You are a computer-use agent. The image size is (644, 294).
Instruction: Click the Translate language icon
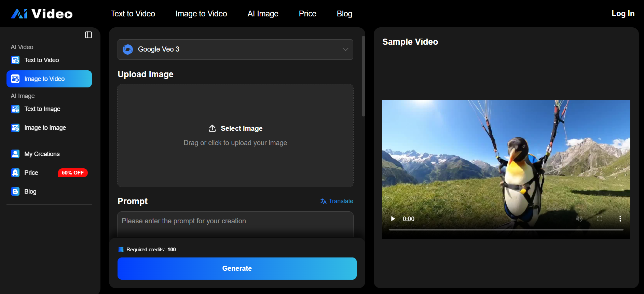tap(323, 201)
